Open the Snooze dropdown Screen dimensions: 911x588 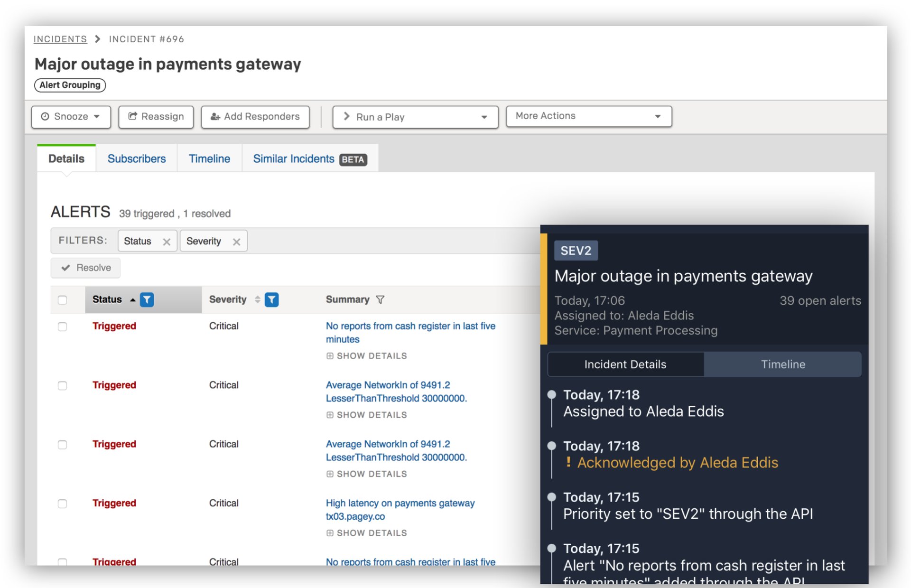71,117
